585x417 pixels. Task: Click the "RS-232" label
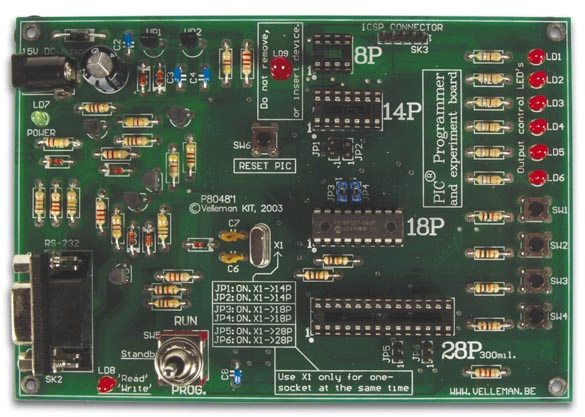pyautogui.click(x=62, y=244)
